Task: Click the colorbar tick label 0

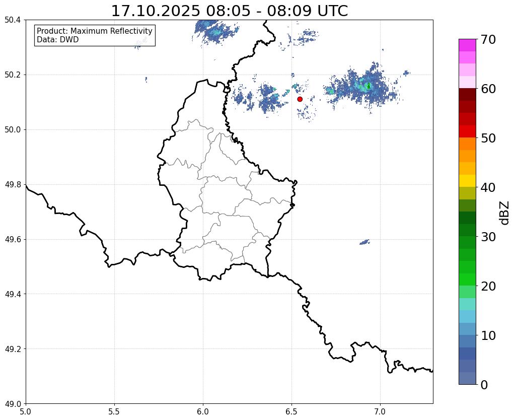Action: tap(485, 385)
